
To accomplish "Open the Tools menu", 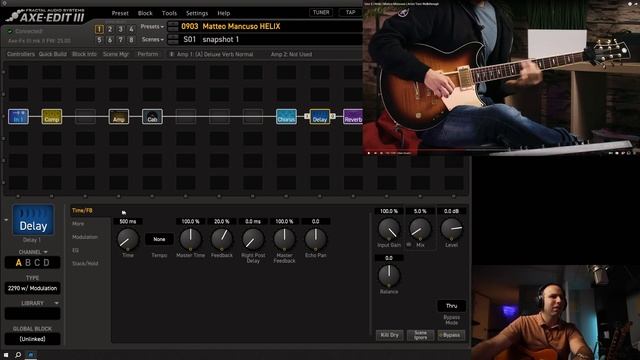I will [169, 13].
